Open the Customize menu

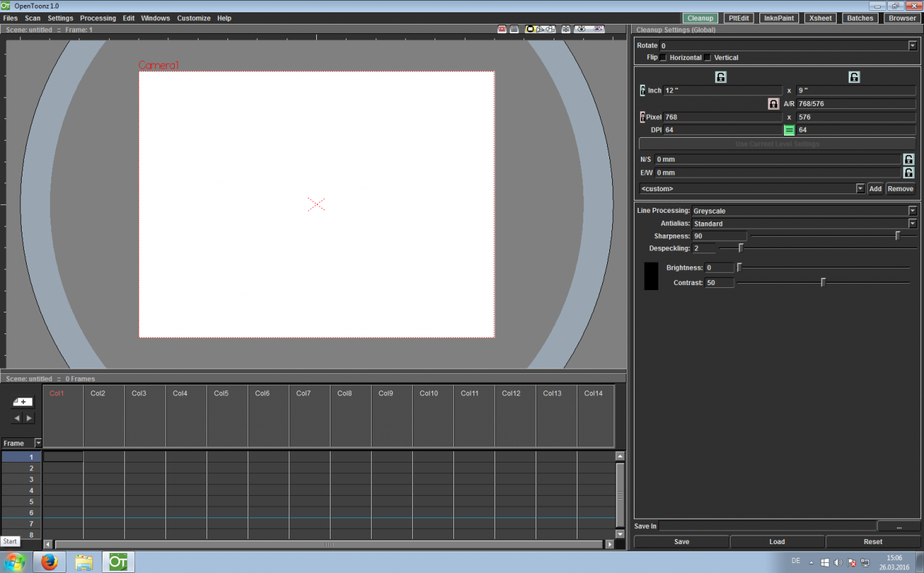193,18
